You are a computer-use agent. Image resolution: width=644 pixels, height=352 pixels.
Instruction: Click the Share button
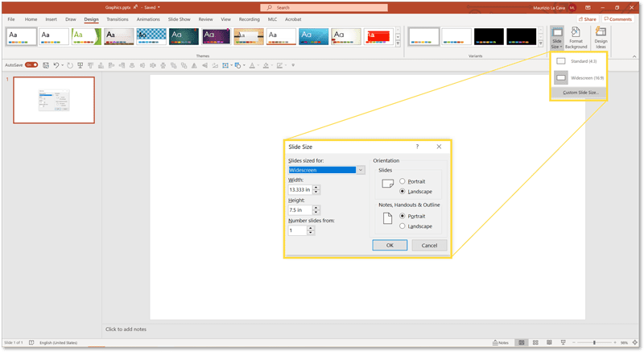(588, 19)
